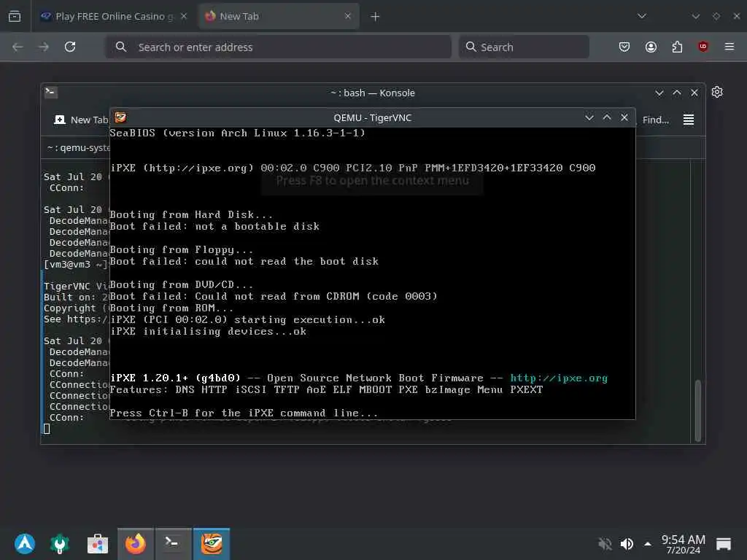The width and height of the screenshot is (747, 560).
Task: Open the new tab page settings gear
Action: pyautogui.click(x=718, y=92)
